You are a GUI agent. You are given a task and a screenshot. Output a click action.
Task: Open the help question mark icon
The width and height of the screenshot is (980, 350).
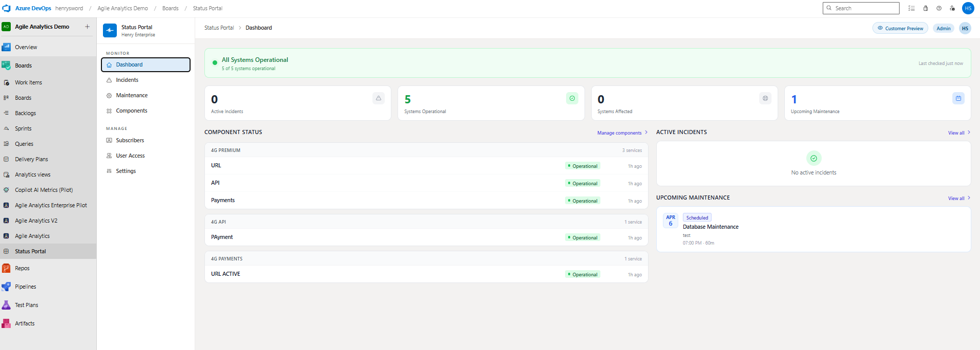click(x=939, y=8)
